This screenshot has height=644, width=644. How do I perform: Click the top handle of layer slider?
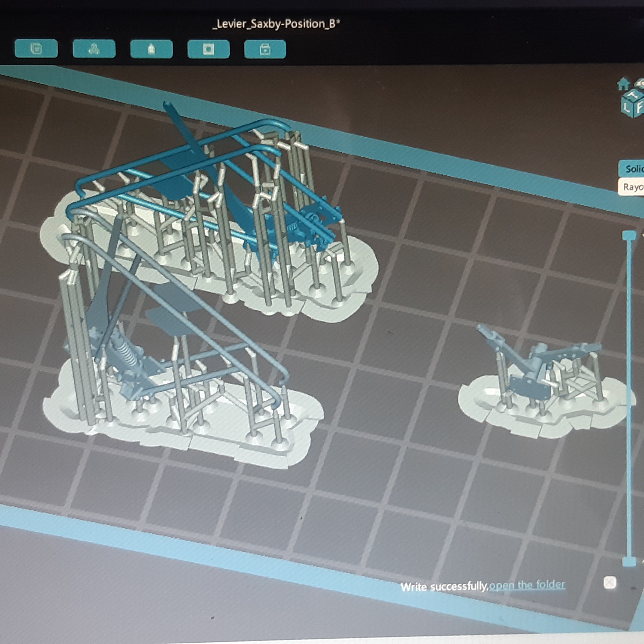pos(629,235)
